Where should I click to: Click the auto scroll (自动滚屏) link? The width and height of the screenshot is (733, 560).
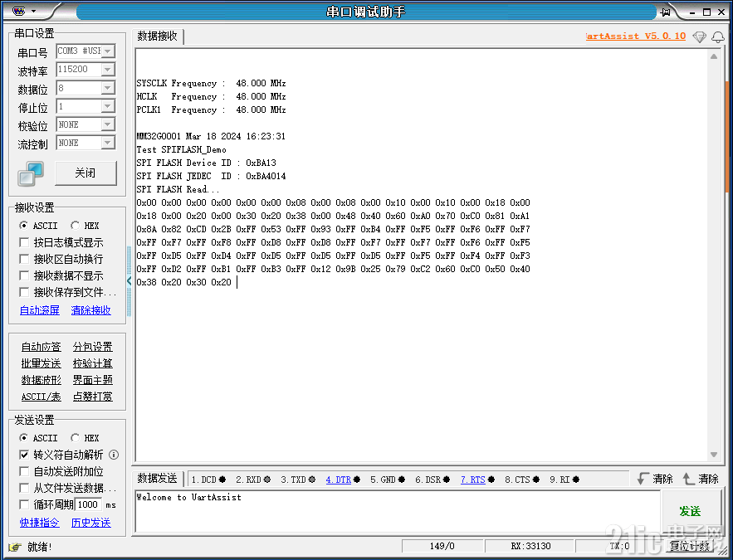coord(40,310)
